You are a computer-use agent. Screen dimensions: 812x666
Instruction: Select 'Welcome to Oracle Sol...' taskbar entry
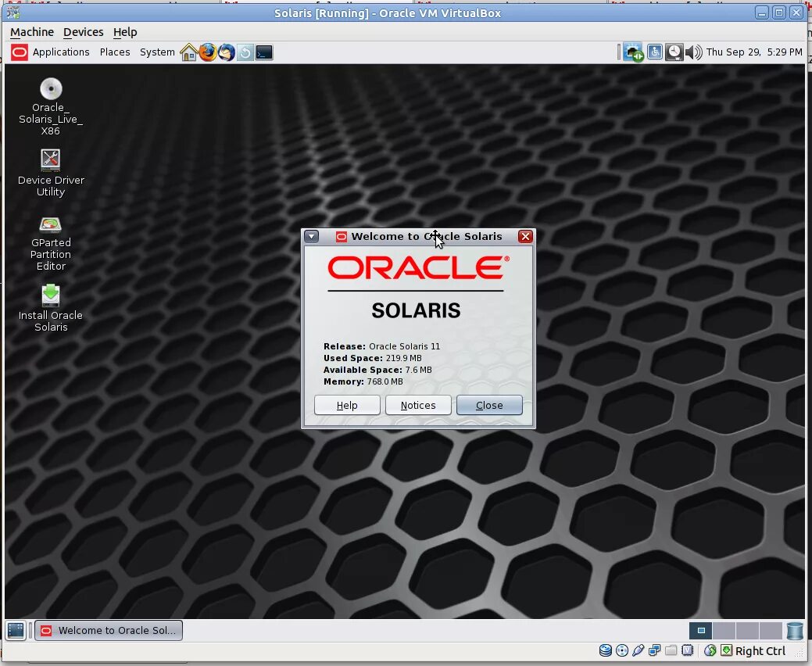tap(109, 630)
